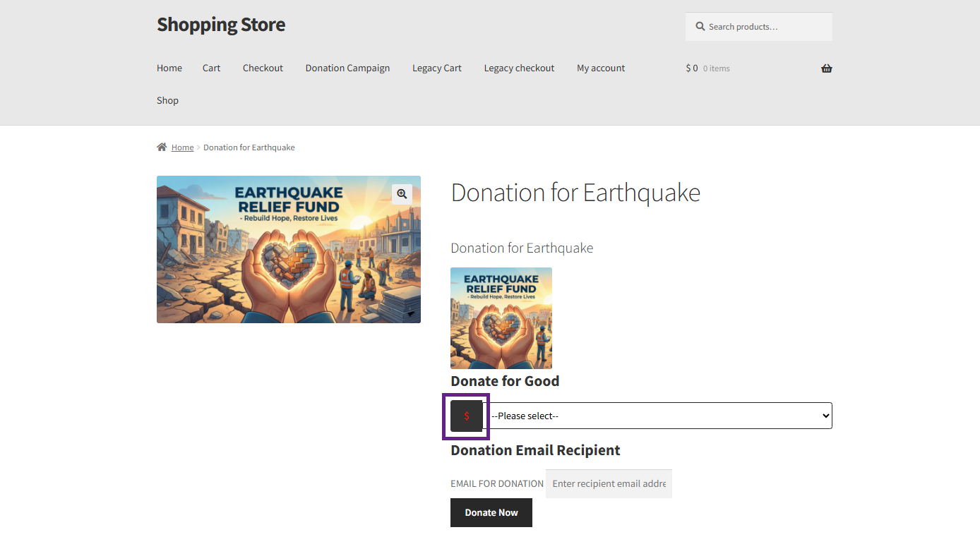The width and height of the screenshot is (980, 549).
Task: Open the donation amount dropdown
Action: [x=661, y=416]
